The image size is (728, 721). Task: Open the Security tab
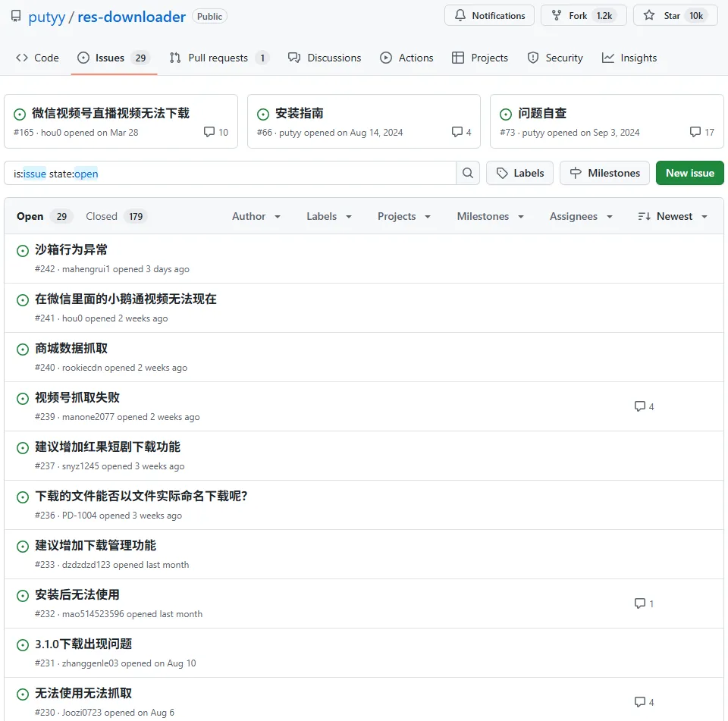[555, 58]
